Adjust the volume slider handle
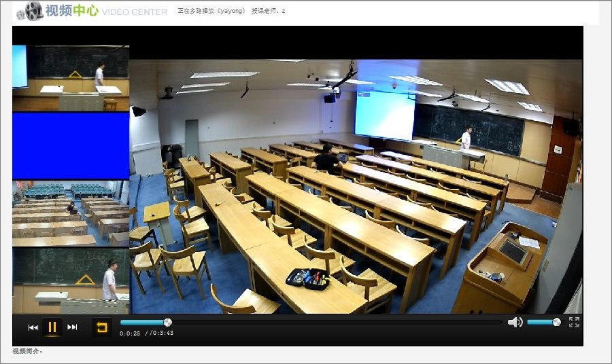Viewport: 612px width, 364px height. (x=557, y=322)
